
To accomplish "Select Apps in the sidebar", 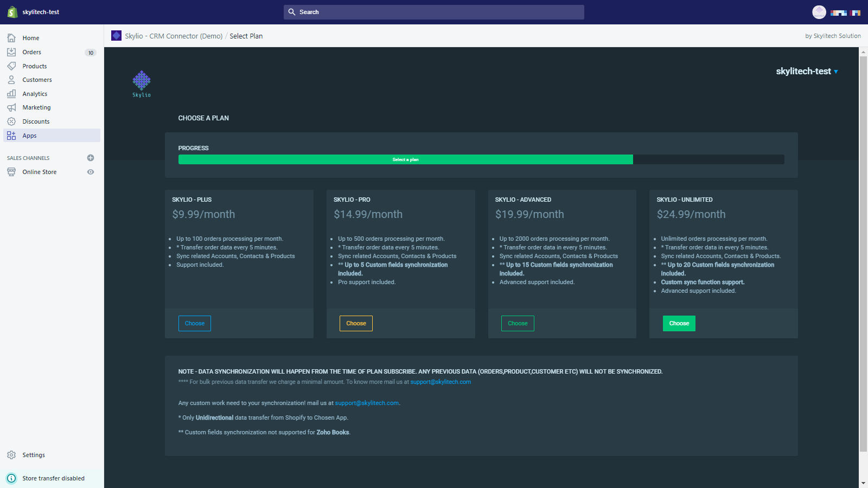I will click(52, 136).
